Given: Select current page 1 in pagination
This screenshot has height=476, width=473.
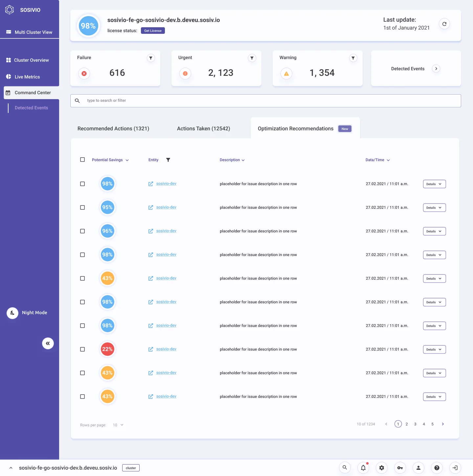Looking at the screenshot, I should pyautogui.click(x=398, y=424).
